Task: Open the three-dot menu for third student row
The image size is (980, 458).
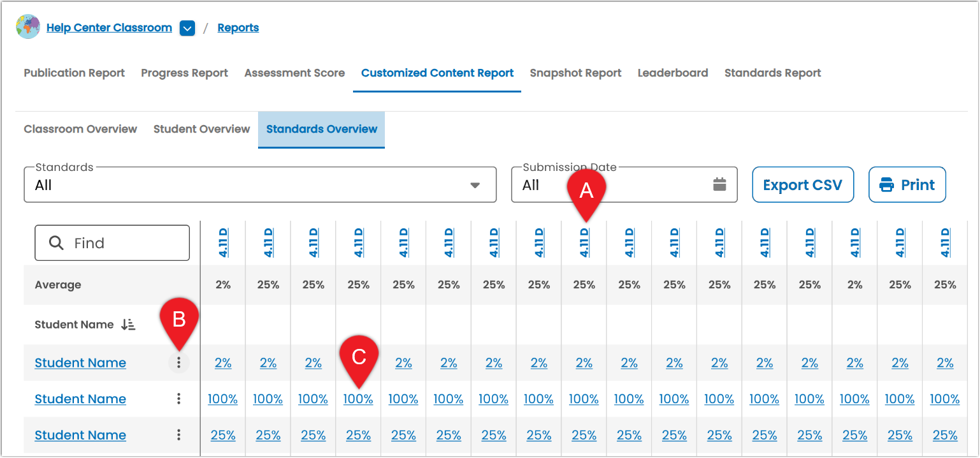Action: 179,435
